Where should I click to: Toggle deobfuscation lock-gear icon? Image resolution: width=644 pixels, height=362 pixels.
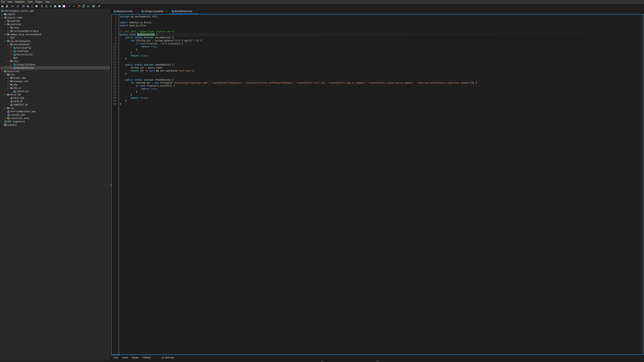click(79, 6)
